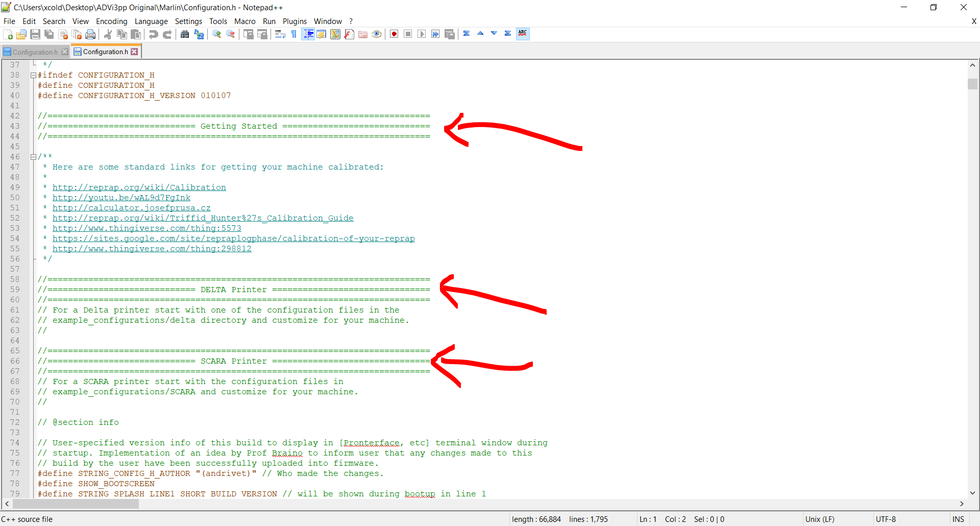
Task: Start macro recording with the red dot icon
Action: pyautogui.click(x=394, y=34)
